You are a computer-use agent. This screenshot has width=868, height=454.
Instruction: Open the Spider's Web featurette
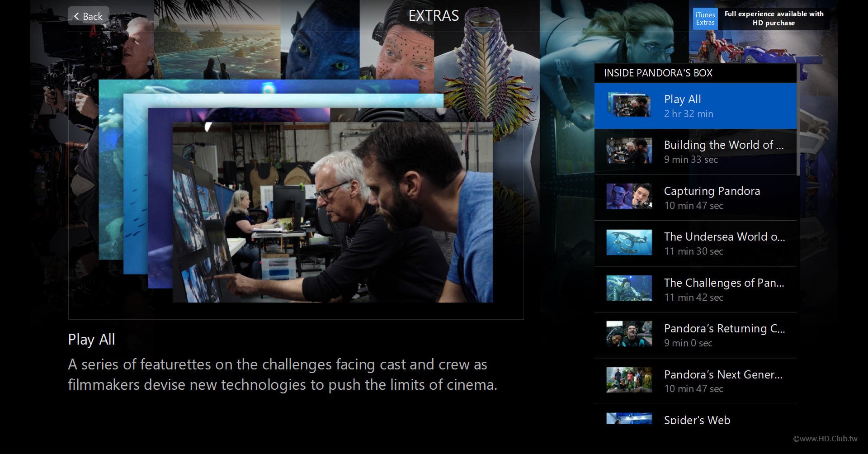click(x=695, y=415)
